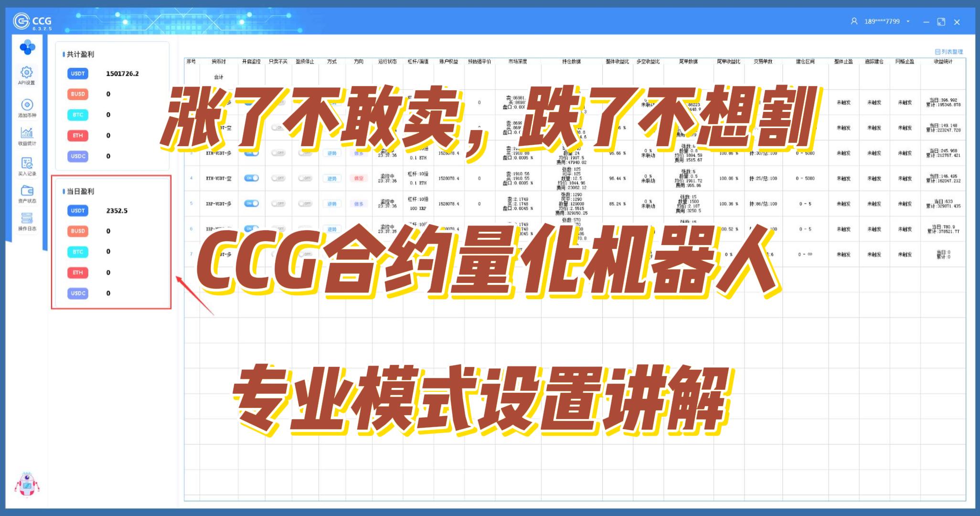This screenshot has height=516, width=980.
Task: Click BUSD badge under 当日盈利
Action: 78,231
